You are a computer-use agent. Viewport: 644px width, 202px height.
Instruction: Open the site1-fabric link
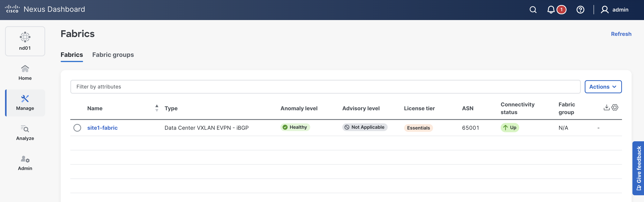click(x=102, y=128)
